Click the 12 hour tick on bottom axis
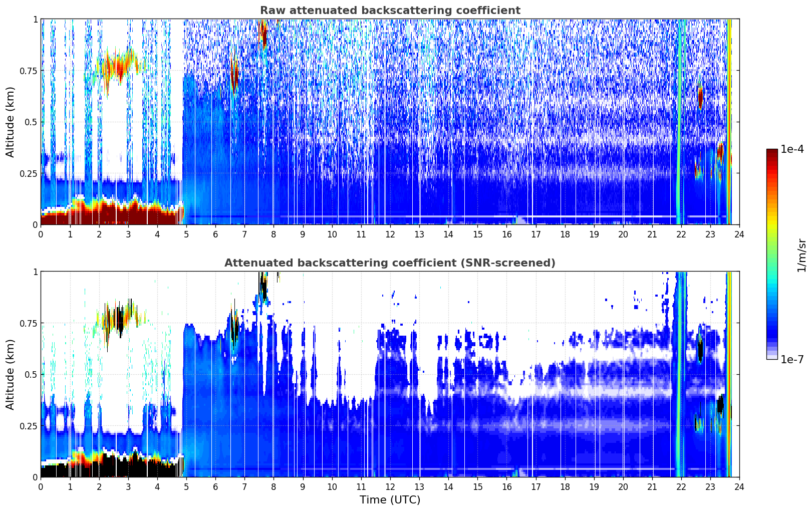This screenshot has width=812, height=511. (x=390, y=486)
